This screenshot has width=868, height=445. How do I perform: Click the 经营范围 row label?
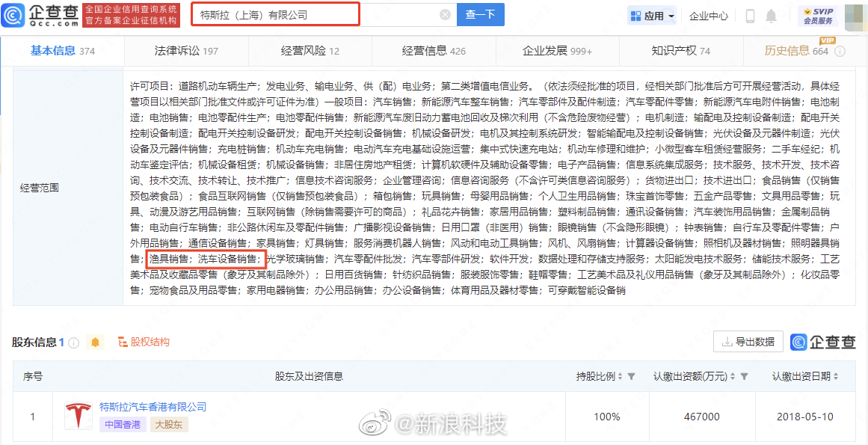[40, 187]
